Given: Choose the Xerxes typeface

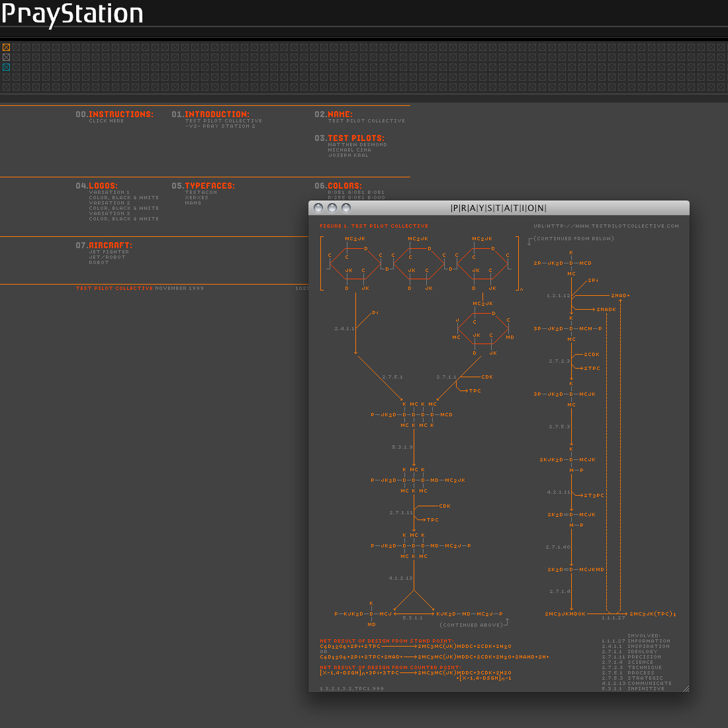Looking at the screenshot, I should coord(197,198).
